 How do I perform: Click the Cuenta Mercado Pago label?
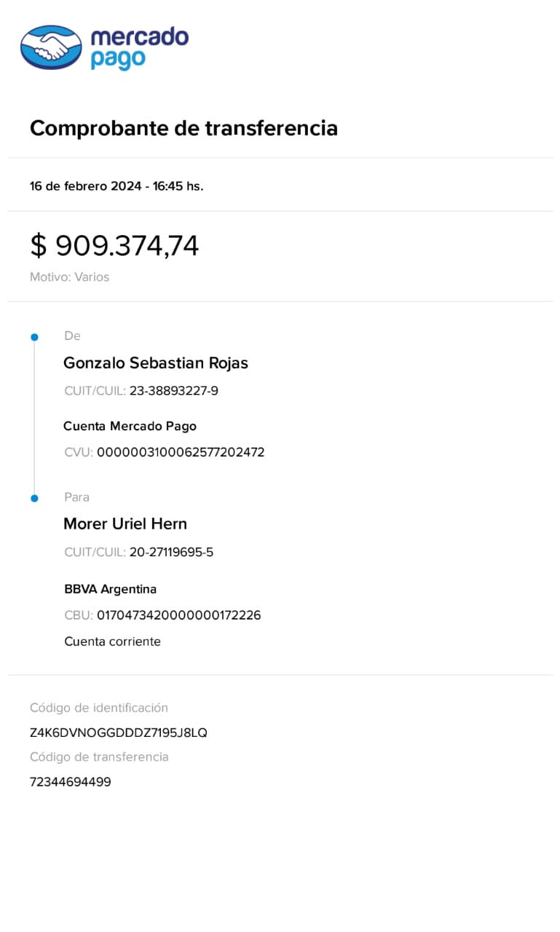(x=130, y=426)
